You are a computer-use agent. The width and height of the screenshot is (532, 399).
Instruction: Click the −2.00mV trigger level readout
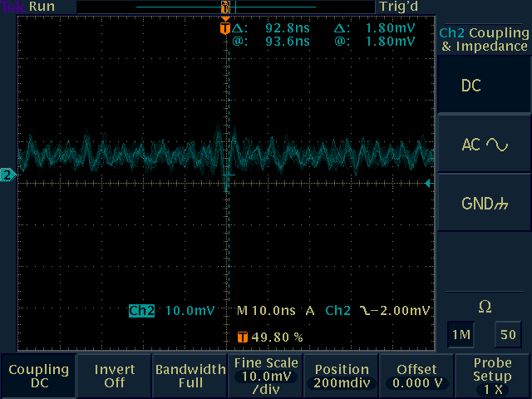click(x=401, y=310)
